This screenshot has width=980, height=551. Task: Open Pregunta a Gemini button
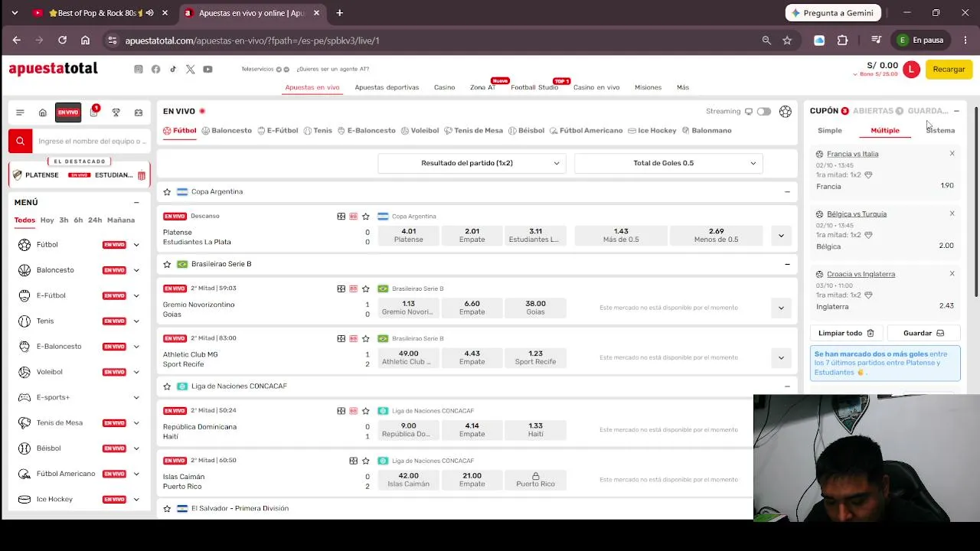point(833,13)
